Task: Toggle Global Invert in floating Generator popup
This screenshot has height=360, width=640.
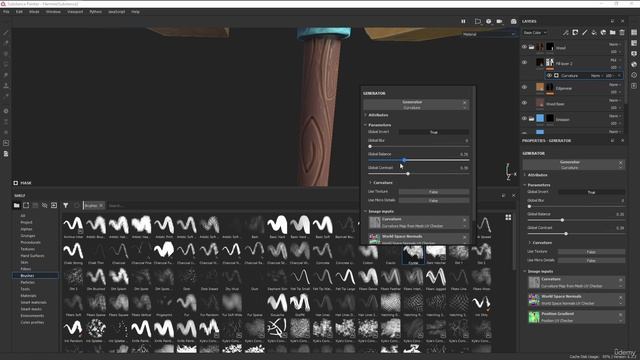Action: click(x=433, y=132)
